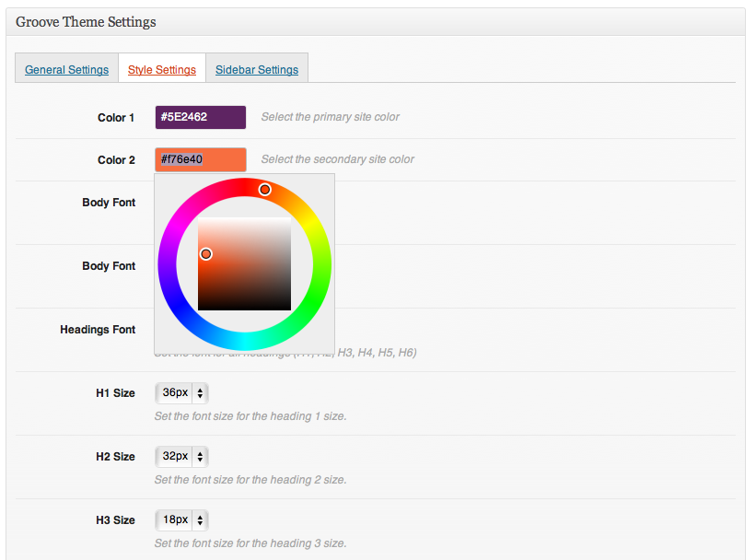The image size is (756, 560).
Task: Click 'Select the secondary site color' hint
Action: tap(338, 159)
